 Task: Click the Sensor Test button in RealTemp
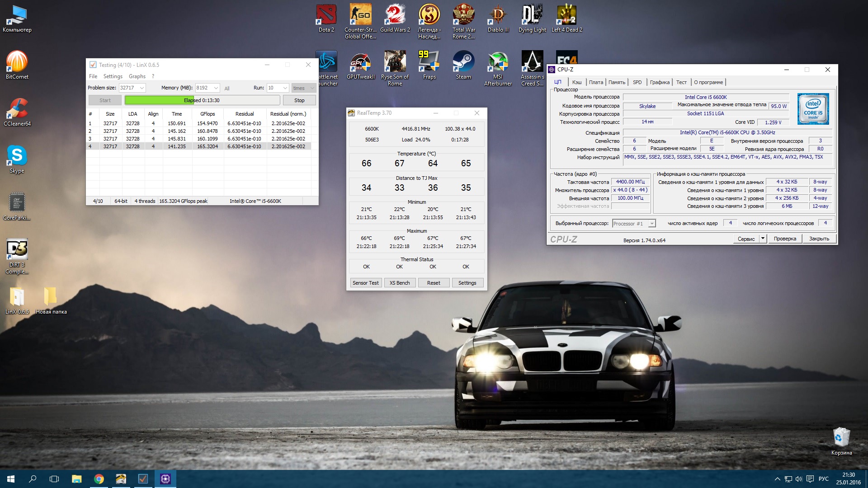click(x=365, y=283)
